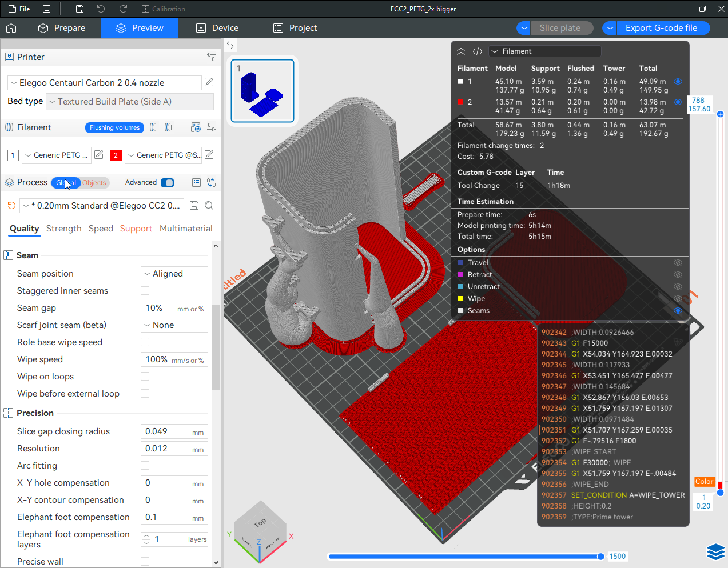Switch Process to Objects mode
Image resolution: width=728 pixels, height=568 pixels.
pyautogui.click(x=94, y=183)
